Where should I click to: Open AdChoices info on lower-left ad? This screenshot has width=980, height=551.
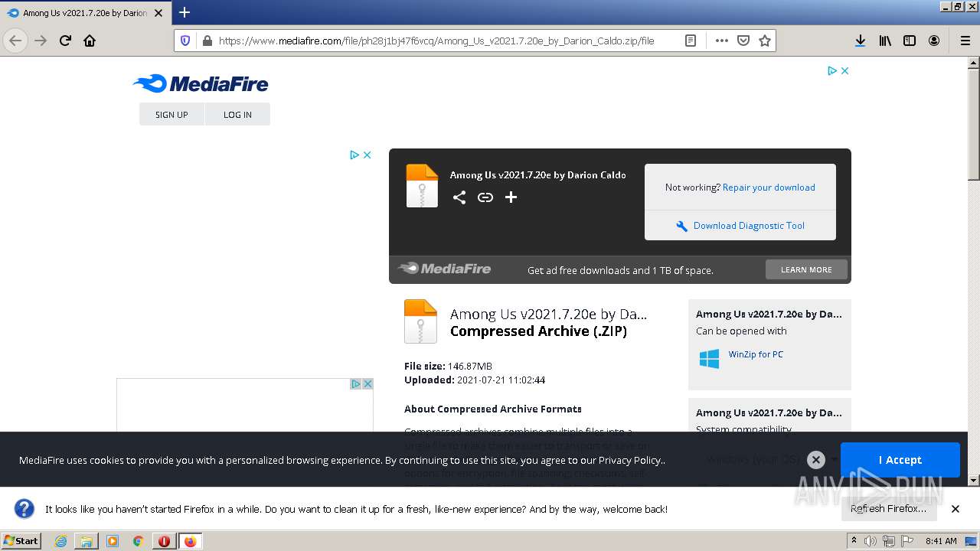coord(355,384)
